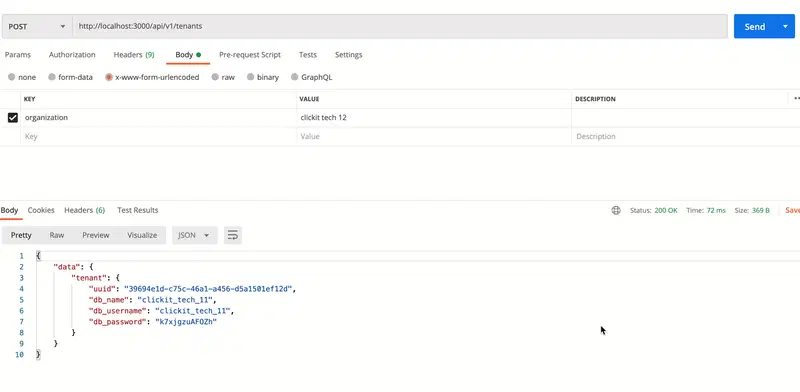Open the response Headers (6) tab
This screenshot has height=392, width=800.
click(85, 210)
